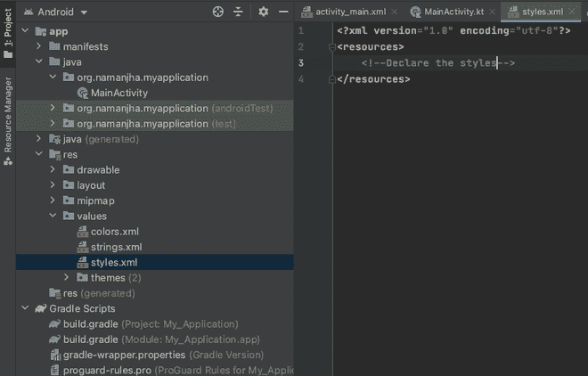
Task: Collapse the Gradle Scripts node
Action: (x=26, y=309)
